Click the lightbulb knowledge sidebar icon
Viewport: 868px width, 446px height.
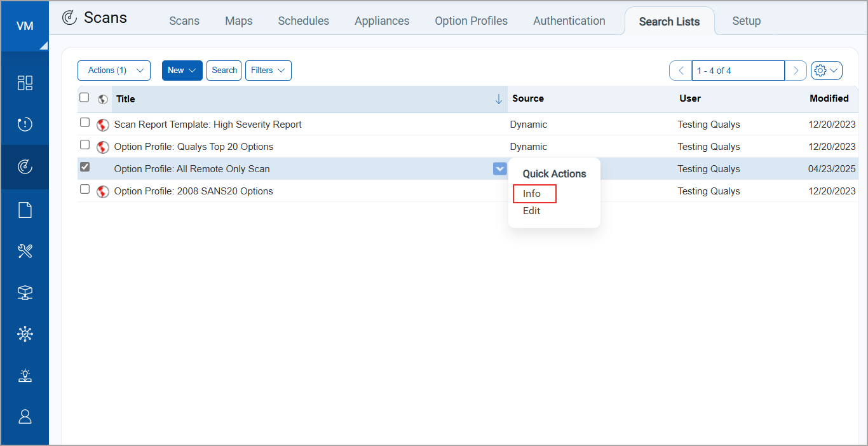pyautogui.click(x=25, y=375)
